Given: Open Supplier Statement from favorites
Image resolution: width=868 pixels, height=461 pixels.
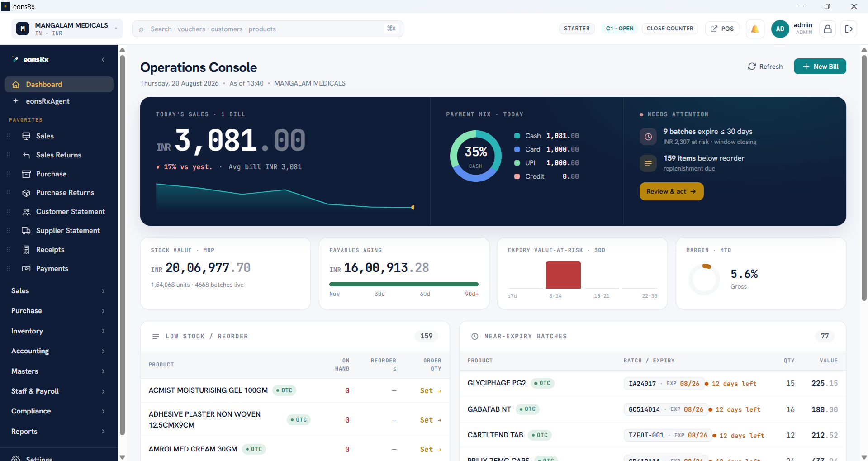Looking at the screenshot, I should pos(59,231).
